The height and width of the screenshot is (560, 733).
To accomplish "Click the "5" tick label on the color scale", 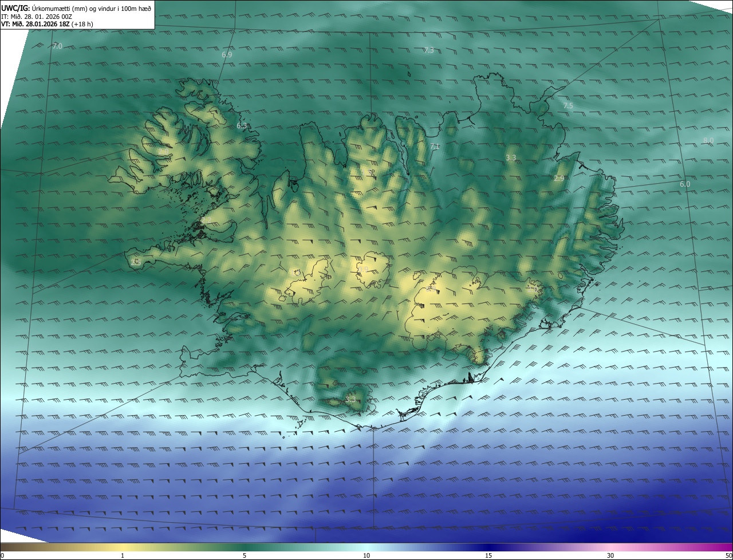I will click(245, 555).
